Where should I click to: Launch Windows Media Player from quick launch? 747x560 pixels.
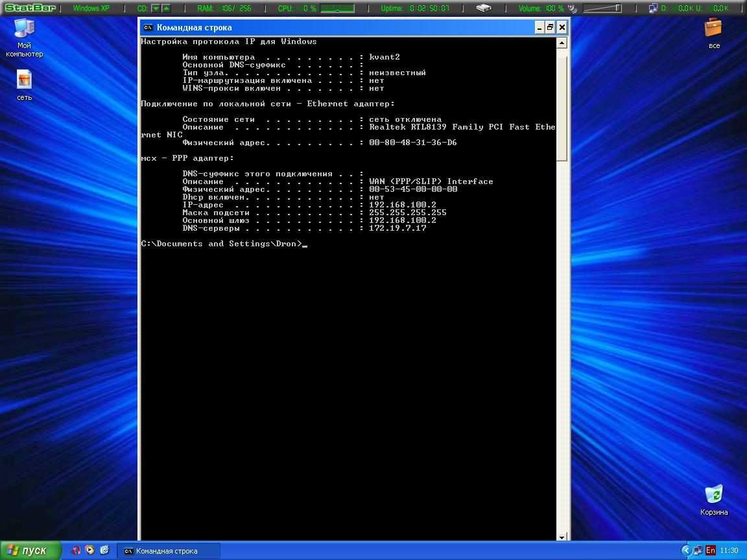(x=90, y=550)
